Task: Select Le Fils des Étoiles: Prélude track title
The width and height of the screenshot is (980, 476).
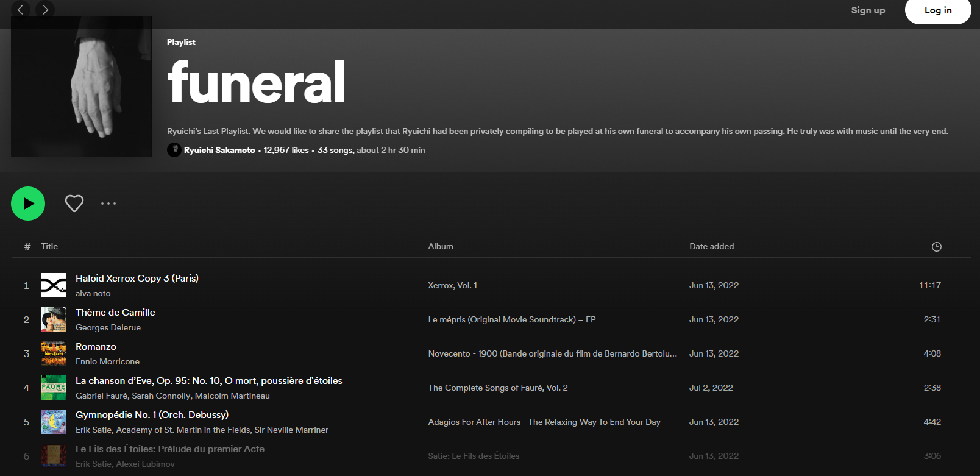Action: [170, 449]
